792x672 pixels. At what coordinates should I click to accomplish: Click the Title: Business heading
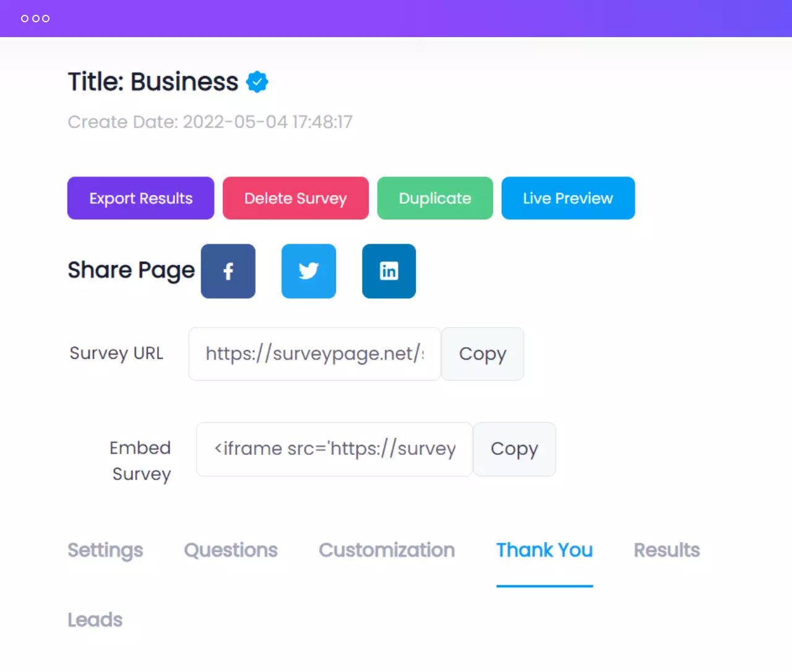coord(153,82)
